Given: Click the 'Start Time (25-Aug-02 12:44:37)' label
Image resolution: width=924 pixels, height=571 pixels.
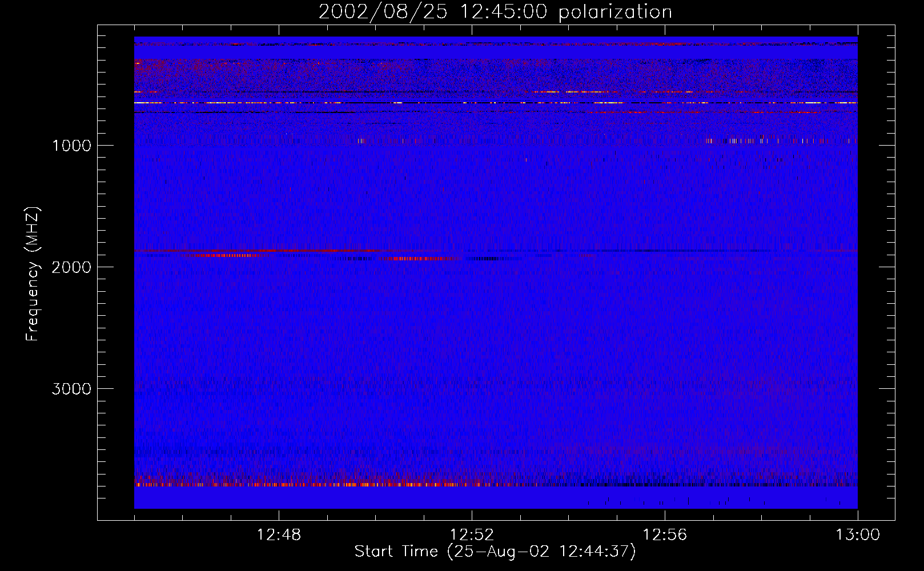Looking at the screenshot, I should tap(495, 552).
